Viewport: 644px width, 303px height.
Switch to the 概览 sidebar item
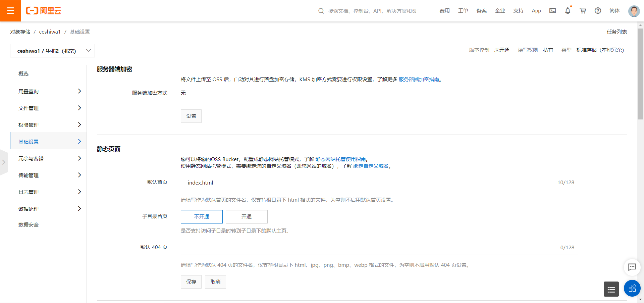[23, 73]
